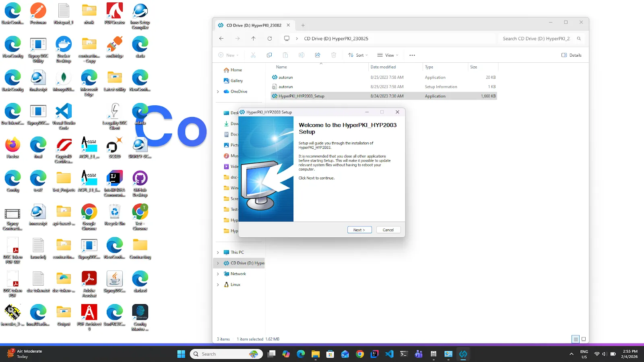Open the Recycle Bin icon

[x=115, y=215]
